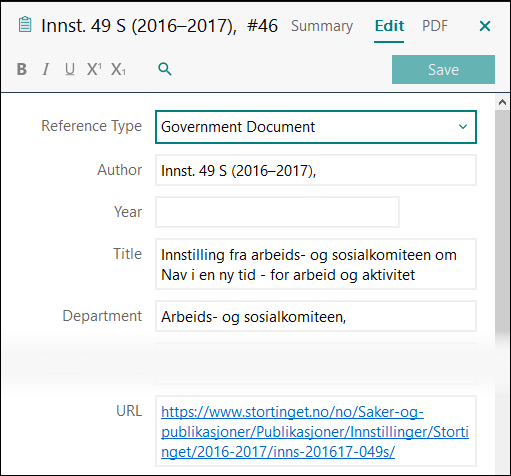Open the Reference Type dropdown
The height and width of the screenshot is (476, 511).
(316, 127)
